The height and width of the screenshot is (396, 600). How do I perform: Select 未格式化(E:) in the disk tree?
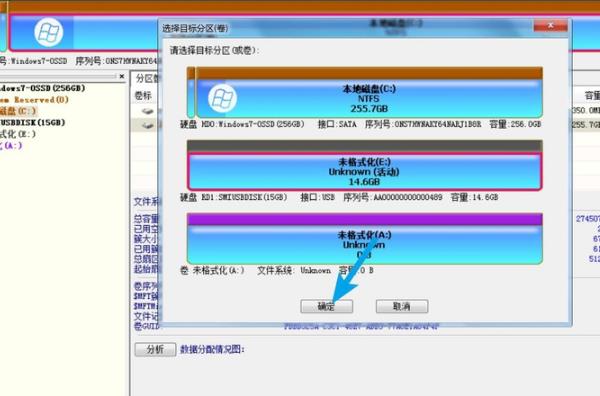[18, 134]
